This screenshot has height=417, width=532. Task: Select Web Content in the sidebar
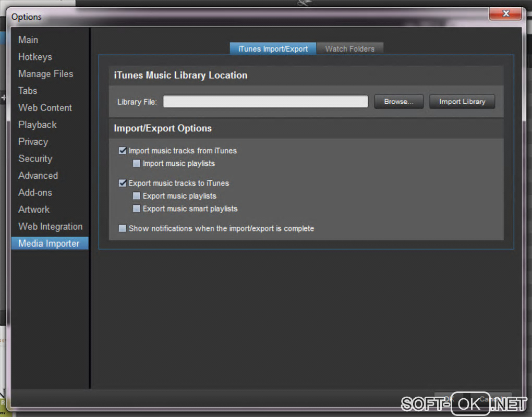tap(45, 108)
